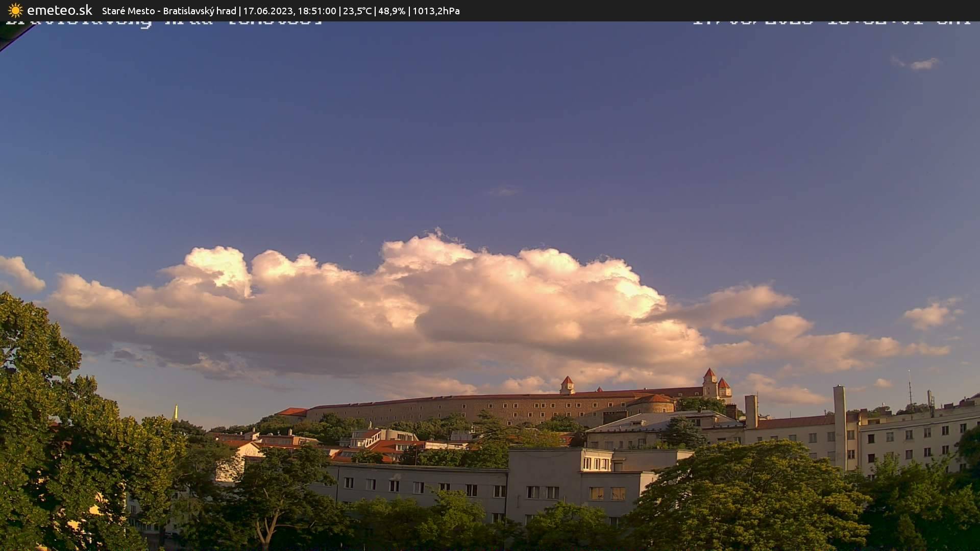Click the humidity value 48,9%

392,11
